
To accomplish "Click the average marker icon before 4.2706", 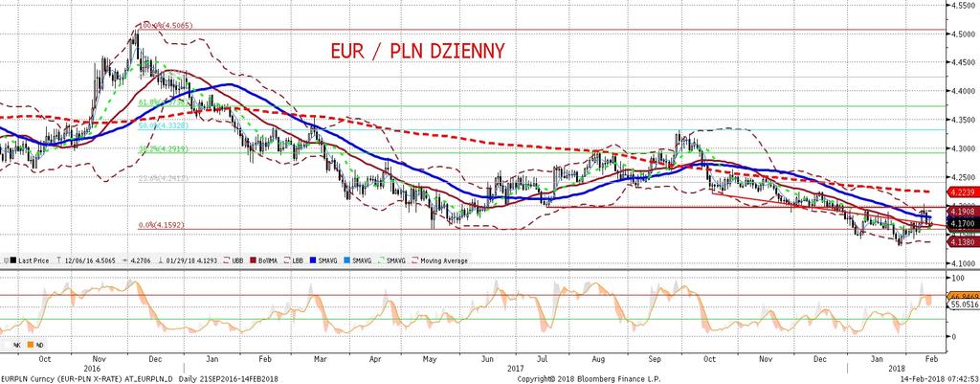I will (x=124, y=260).
